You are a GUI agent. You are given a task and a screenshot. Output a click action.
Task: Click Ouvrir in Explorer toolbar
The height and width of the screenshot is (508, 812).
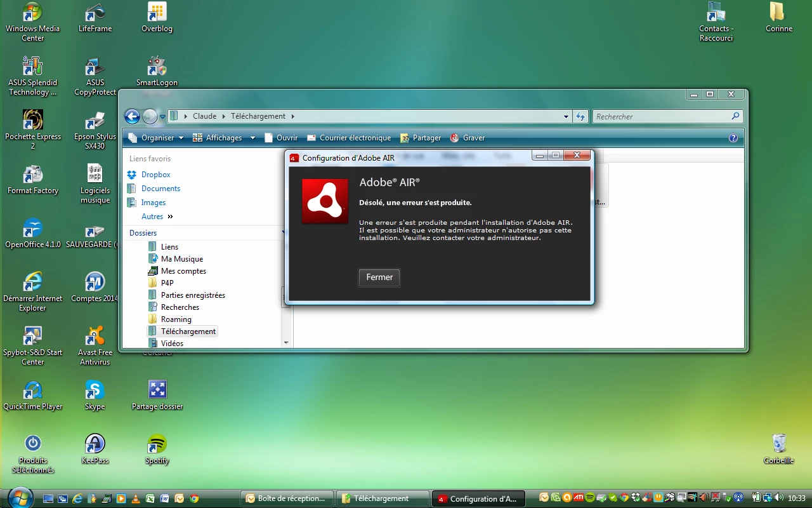[x=281, y=138]
